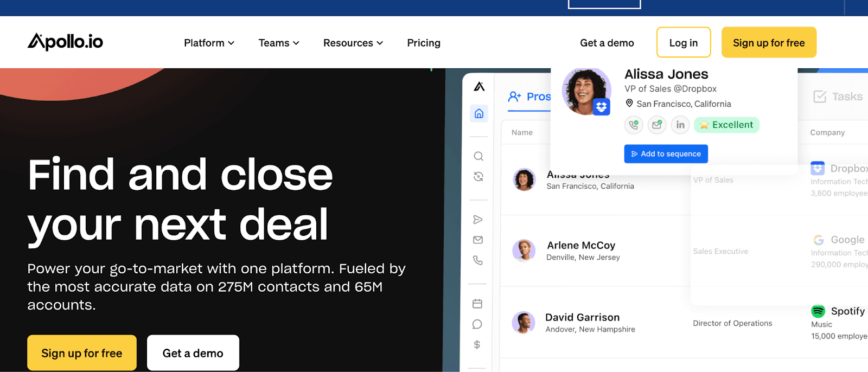Click the Company column header

827,132
